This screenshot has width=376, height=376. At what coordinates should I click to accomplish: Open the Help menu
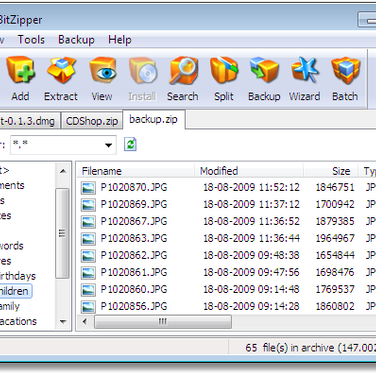coord(120,40)
